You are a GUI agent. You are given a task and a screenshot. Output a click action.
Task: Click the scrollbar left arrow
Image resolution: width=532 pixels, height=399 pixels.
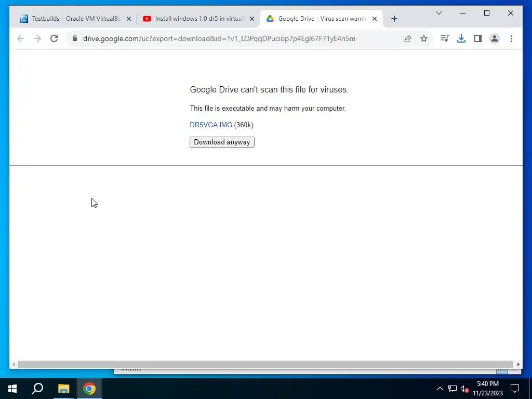point(13,364)
